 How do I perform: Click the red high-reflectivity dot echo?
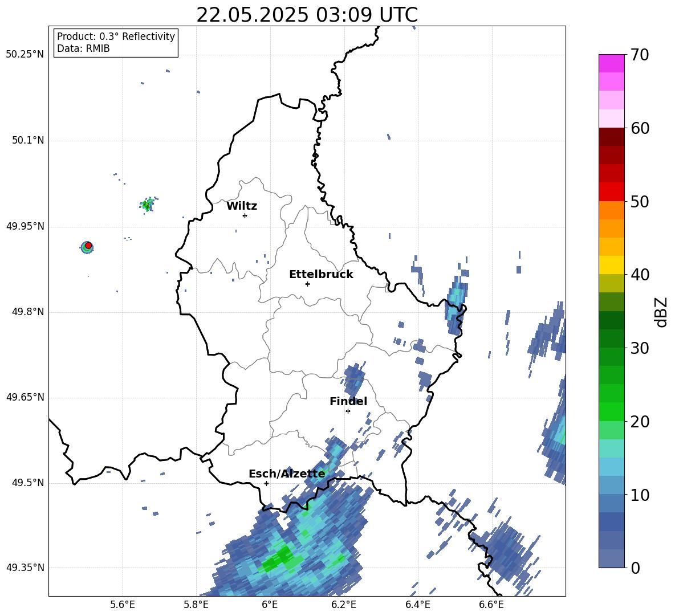88,246
